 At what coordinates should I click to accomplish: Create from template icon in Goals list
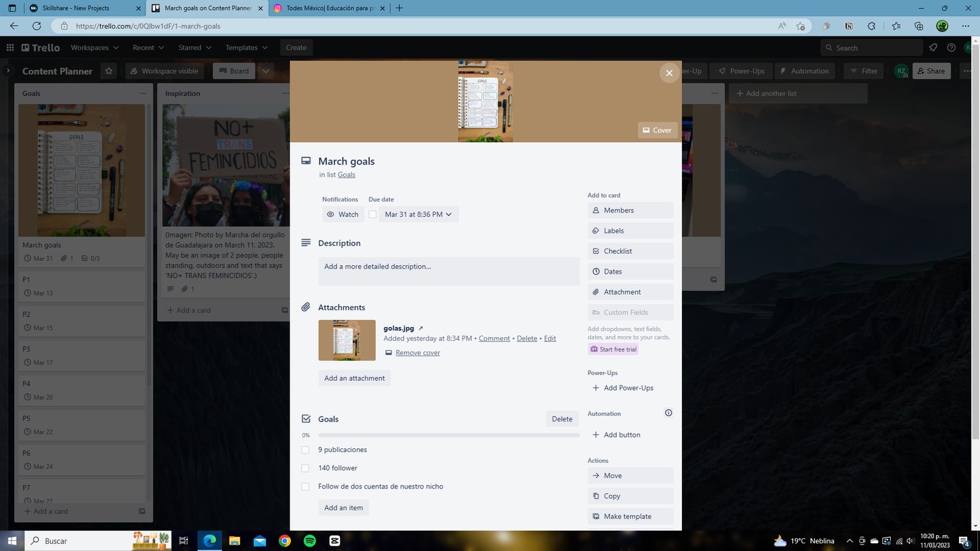click(x=142, y=511)
